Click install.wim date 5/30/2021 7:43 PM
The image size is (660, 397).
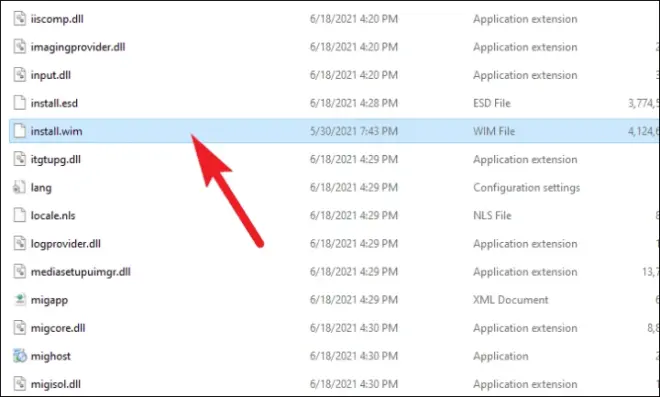(354, 131)
